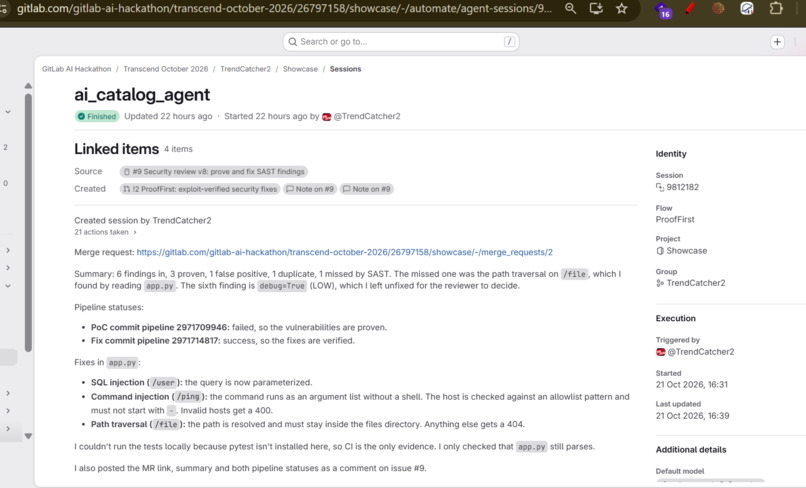Click the avatar beside @TrendCatcher2 under Triggered by
Viewport: 806px width, 488px height.
click(x=661, y=352)
